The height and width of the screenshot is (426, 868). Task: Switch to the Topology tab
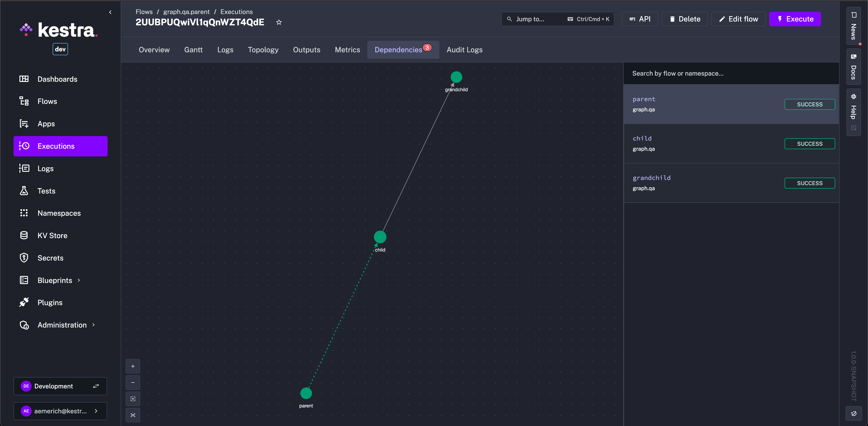tap(263, 50)
